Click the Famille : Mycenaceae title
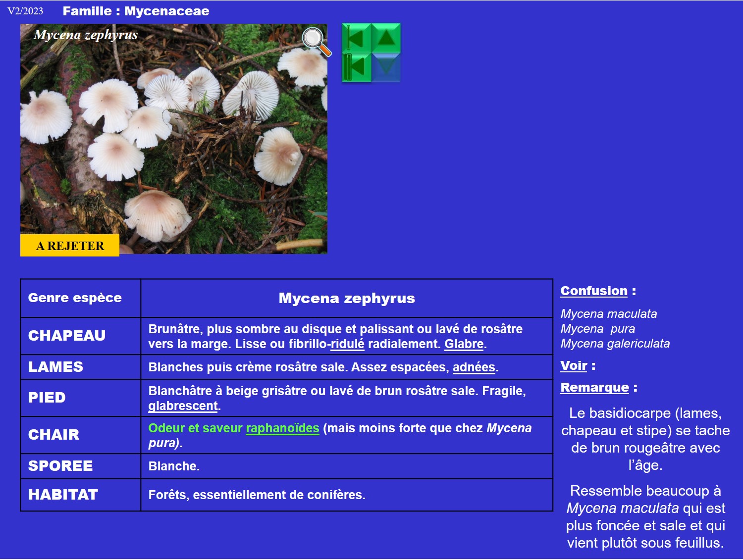This screenshot has width=743, height=560. tap(136, 11)
